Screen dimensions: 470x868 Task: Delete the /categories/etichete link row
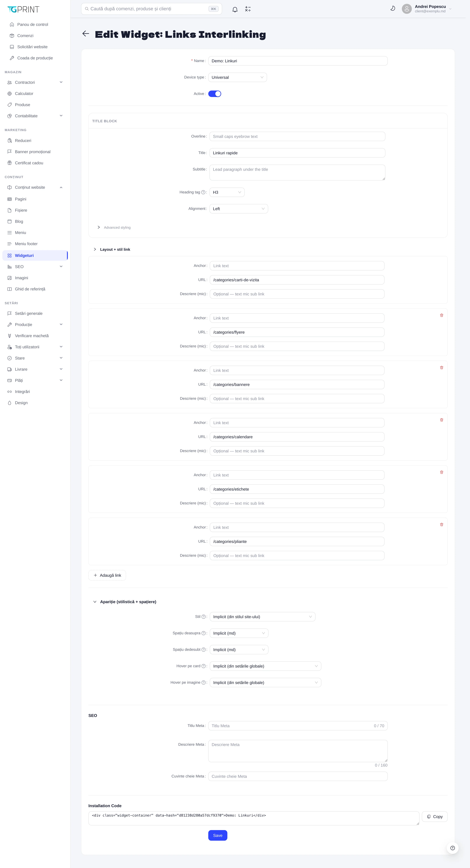(x=441, y=472)
